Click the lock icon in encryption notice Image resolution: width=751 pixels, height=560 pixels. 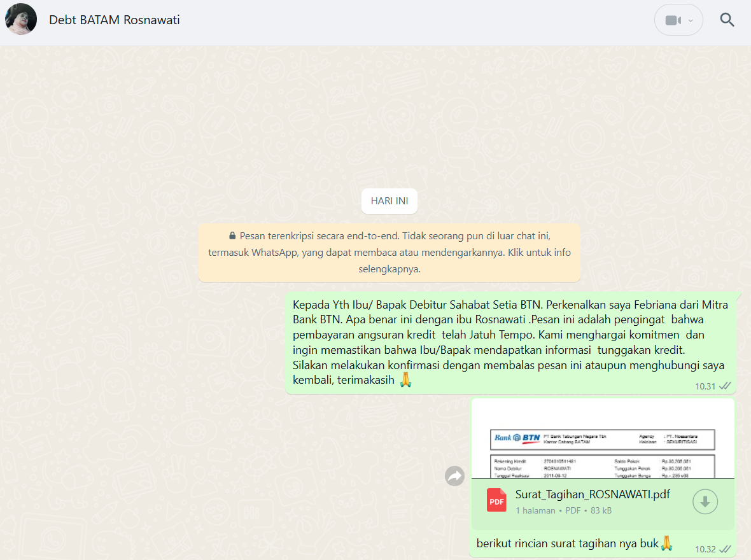(232, 235)
